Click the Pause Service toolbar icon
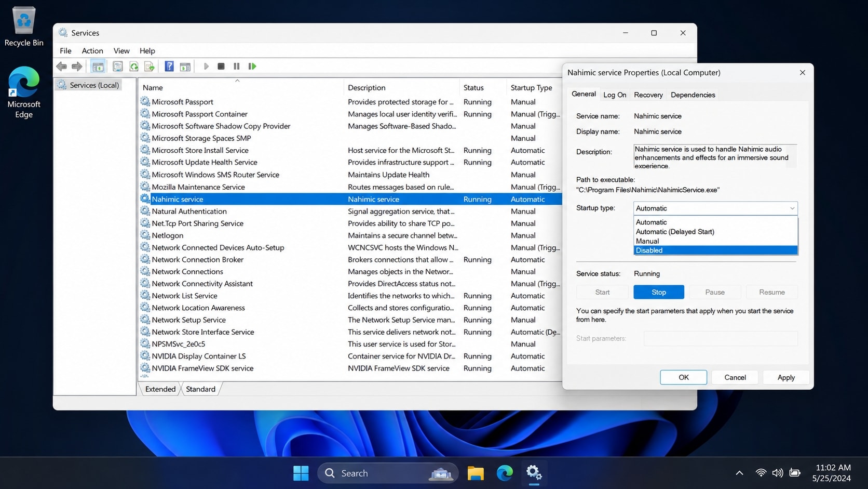 (x=237, y=66)
